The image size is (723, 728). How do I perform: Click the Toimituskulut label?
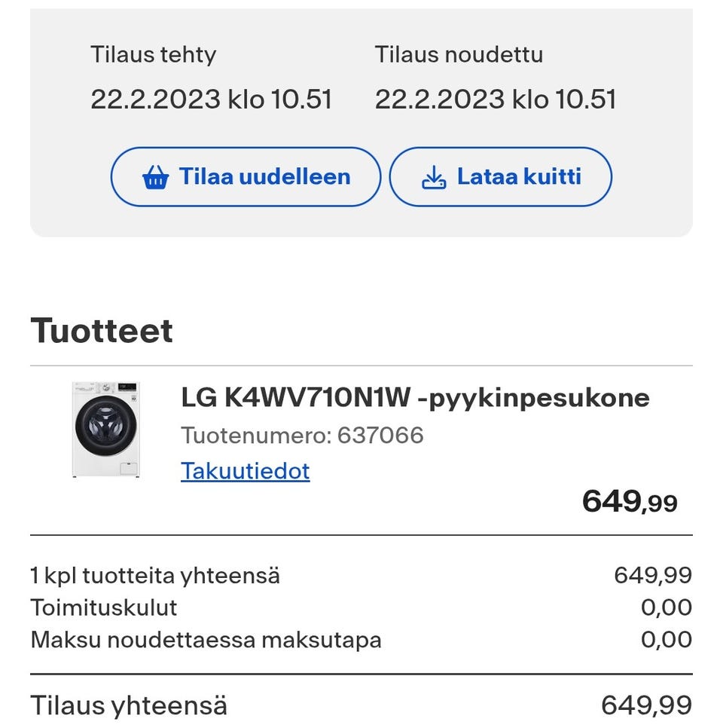(x=104, y=607)
